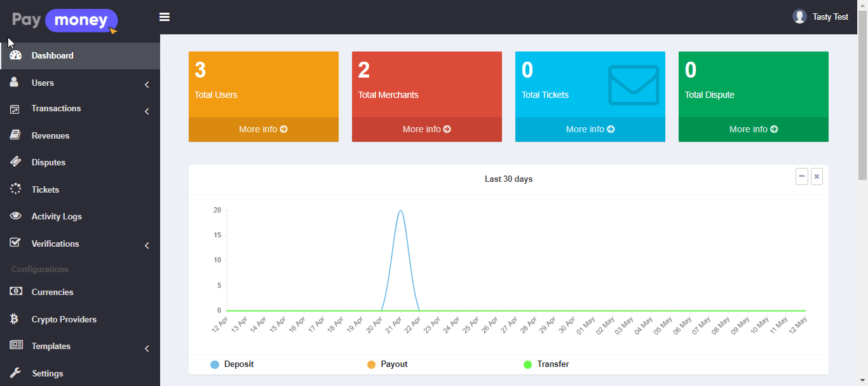The width and height of the screenshot is (868, 386).
Task: Open the Disputes menu item
Action: (x=48, y=162)
